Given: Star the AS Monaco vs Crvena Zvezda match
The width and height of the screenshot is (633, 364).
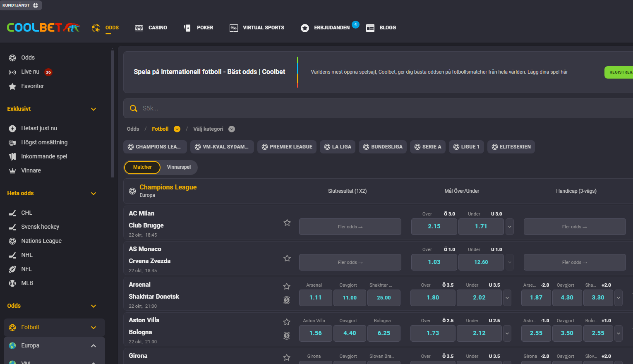Looking at the screenshot, I should pyautogui.click(x=287, y=258).
